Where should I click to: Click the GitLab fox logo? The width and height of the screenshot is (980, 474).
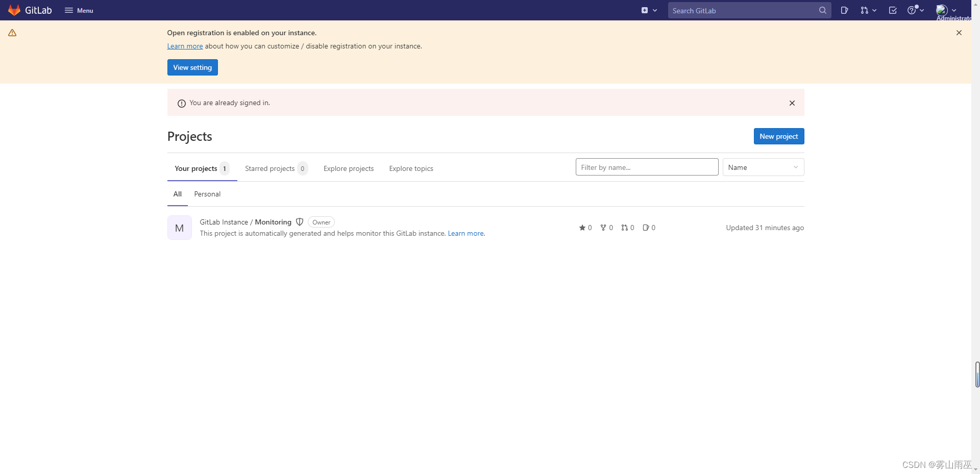14,10
